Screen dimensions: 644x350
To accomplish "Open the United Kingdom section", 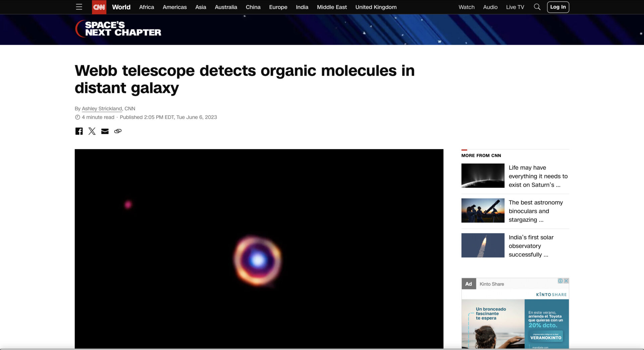I will pos(376,7).
